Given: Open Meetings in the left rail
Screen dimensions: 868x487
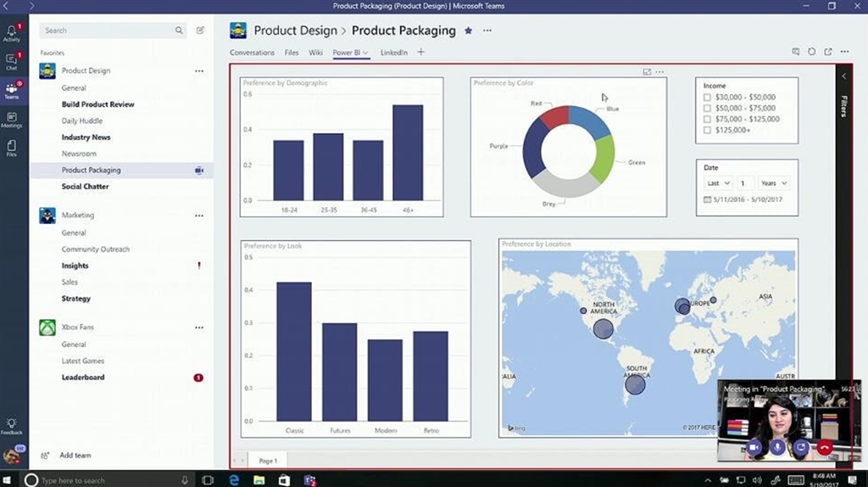Looking at the screenshot, I should tap(12, 120).
